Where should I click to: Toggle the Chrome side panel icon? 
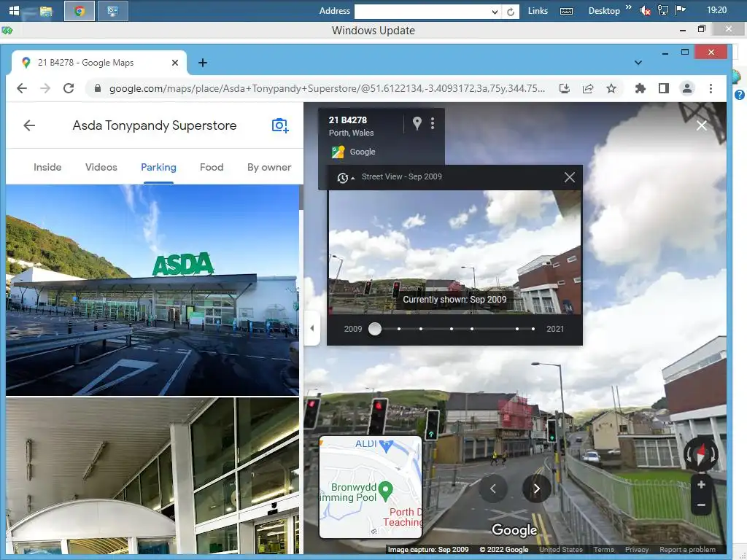tap(664, 88)
